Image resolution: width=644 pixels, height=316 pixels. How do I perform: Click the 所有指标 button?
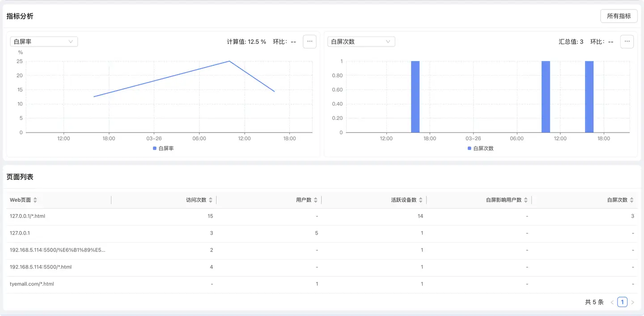click(x=619, y=16)
